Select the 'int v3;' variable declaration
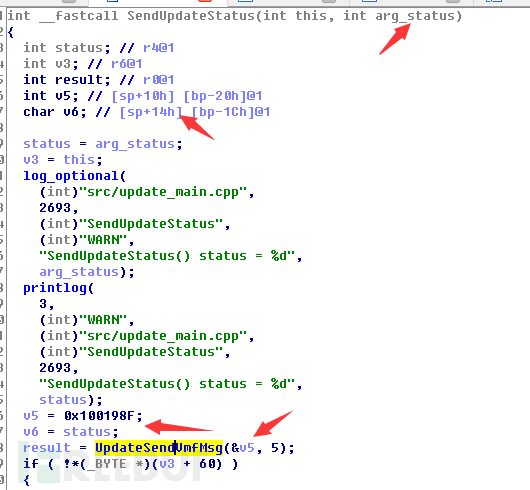This screenshot has height=490, width=530. pyautogui.click(x=51, y=64)
